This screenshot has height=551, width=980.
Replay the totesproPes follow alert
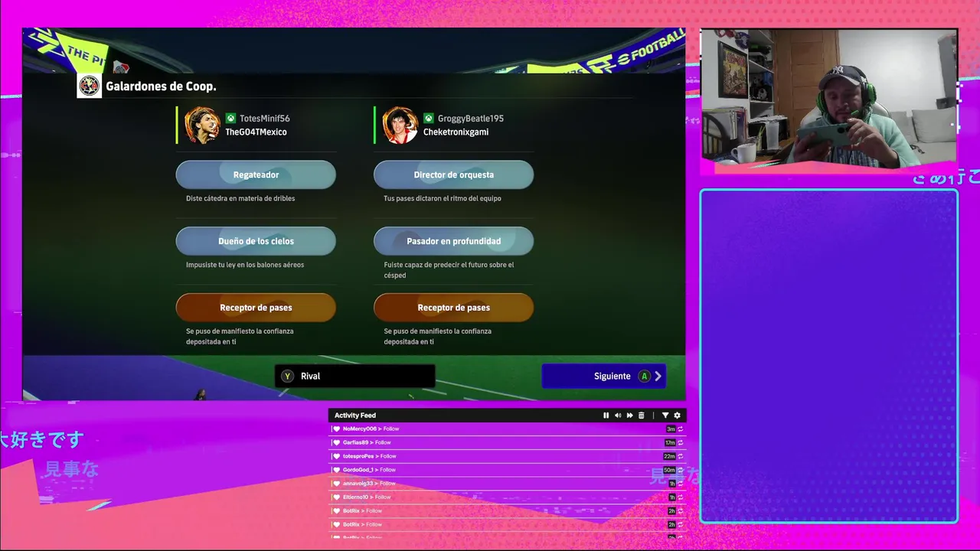[x=680, y=457]
